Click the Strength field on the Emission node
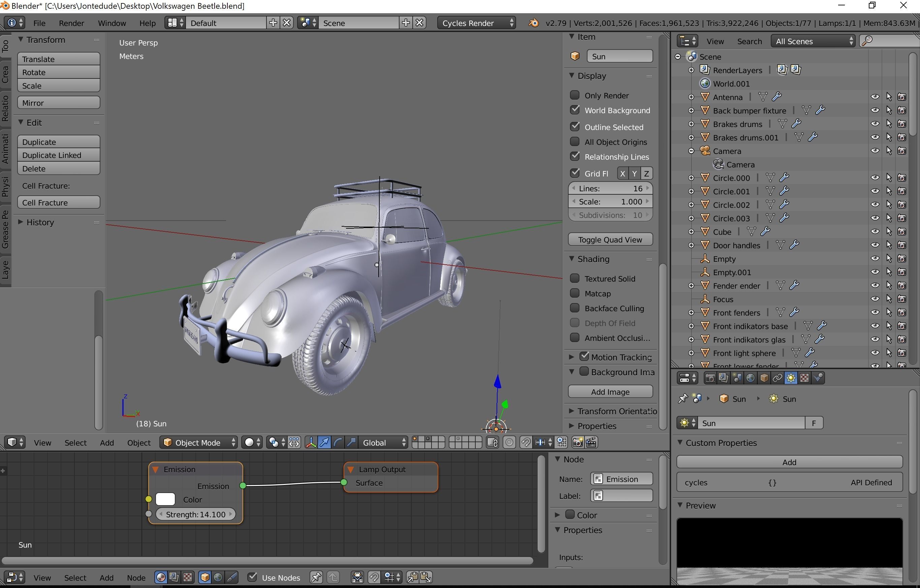 tap(196, 514)
